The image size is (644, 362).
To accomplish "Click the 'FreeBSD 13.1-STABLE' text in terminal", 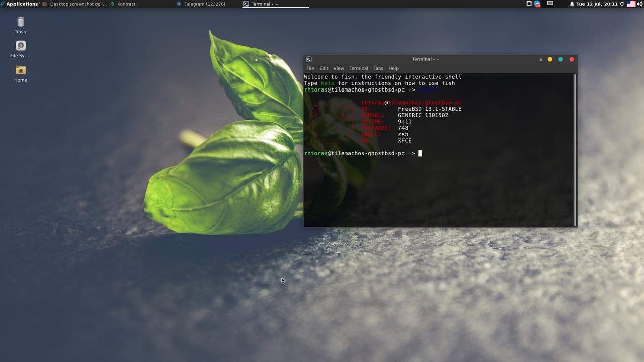I will pyautogui.click(x=430, y=109).
